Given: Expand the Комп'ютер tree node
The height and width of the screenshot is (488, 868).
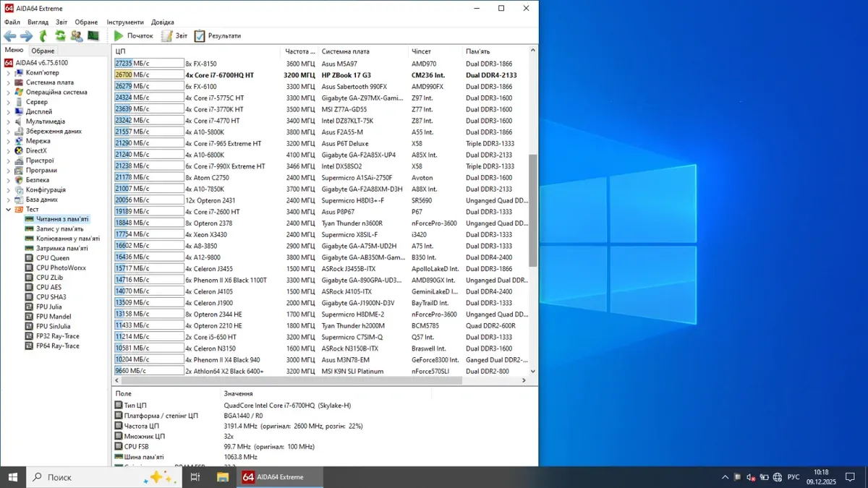Looking at the screenshot, I should [x=9, y=73].
